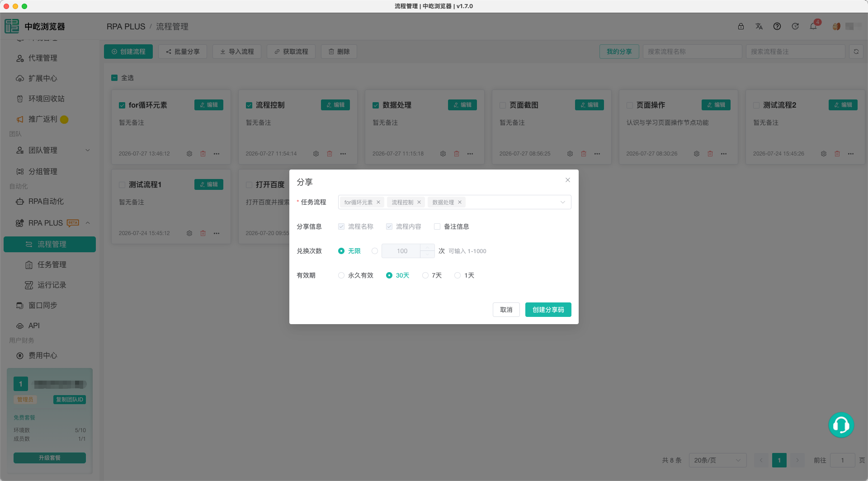Click the 升级套餐 button
The height and width of the screenshot is (481, 868).
click(x=50, y=458)
